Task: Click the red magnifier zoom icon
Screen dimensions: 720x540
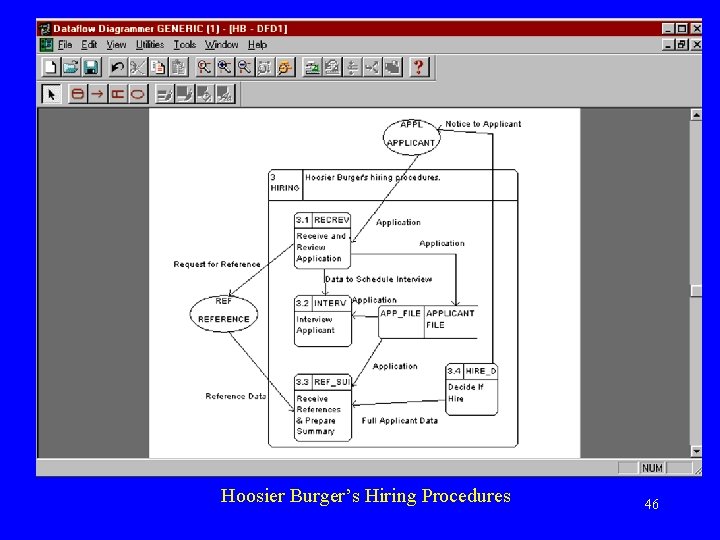Action: (x=204, y=67)
